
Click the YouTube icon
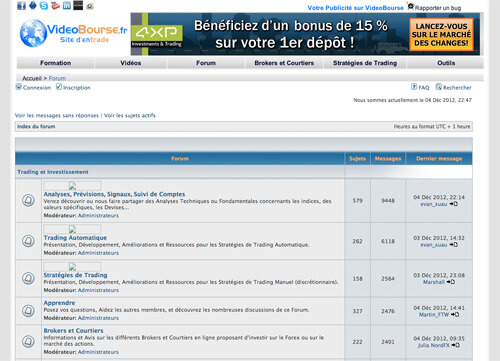tap(55, 5)
